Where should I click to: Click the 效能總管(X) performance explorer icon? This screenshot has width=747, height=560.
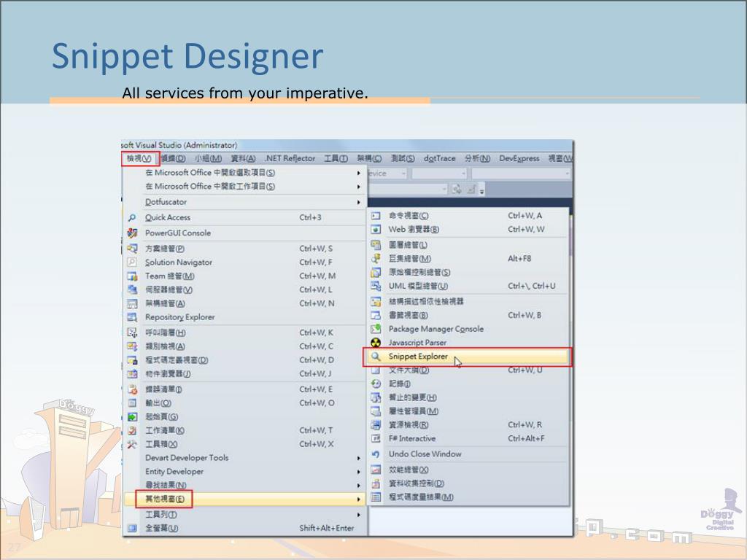tap(376, 470)
